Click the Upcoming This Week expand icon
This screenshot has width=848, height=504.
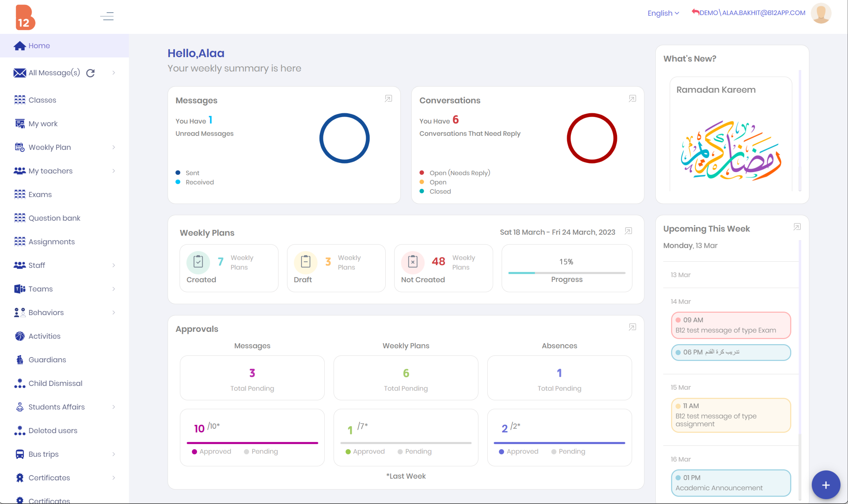click(797, 227)
